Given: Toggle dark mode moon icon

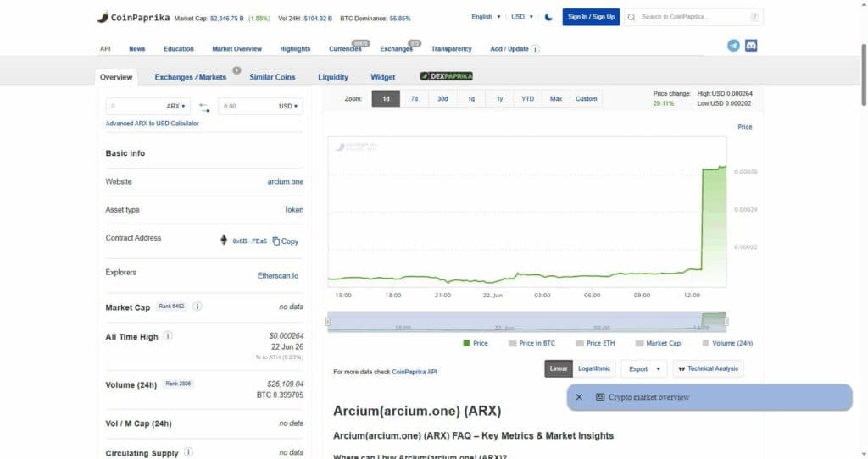Looking at the screenshot, I should pyautogui.click(x=548, y=17).
